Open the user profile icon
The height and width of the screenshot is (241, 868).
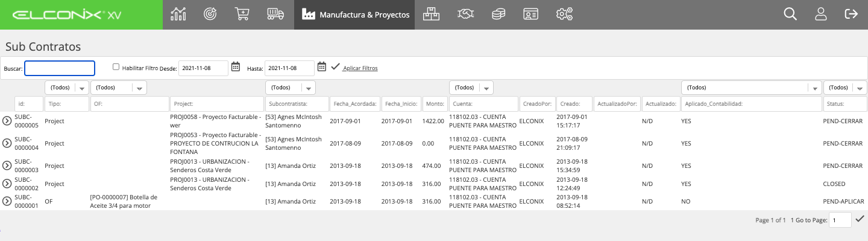(x=820, y=14)
